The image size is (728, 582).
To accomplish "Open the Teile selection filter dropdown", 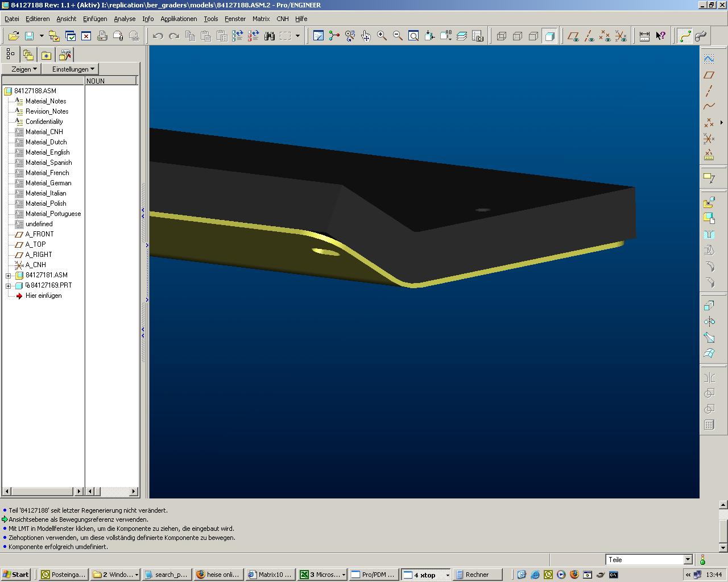I will tap(688, 560).
